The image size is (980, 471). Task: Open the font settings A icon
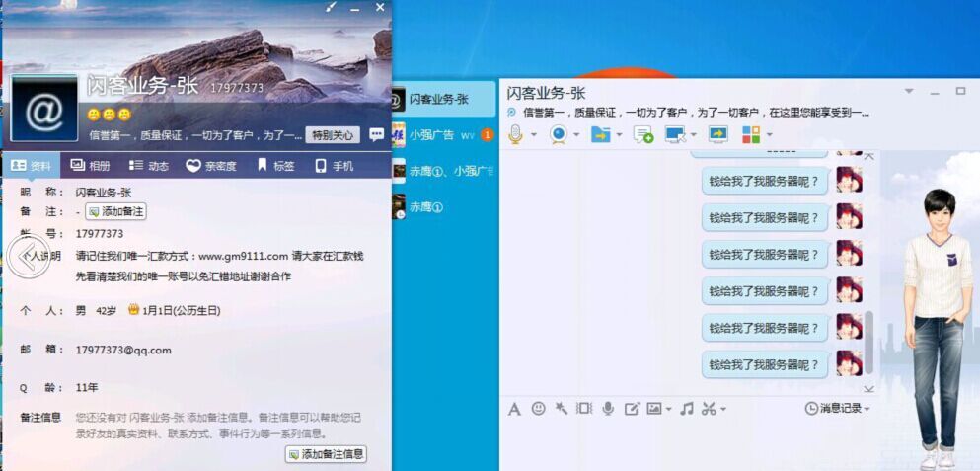tap(514, 409)
